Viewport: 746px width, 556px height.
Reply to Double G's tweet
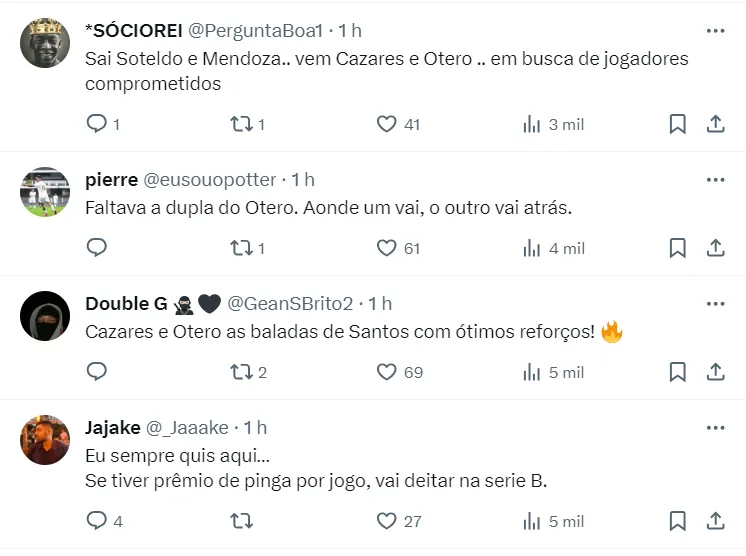(97, 372)
